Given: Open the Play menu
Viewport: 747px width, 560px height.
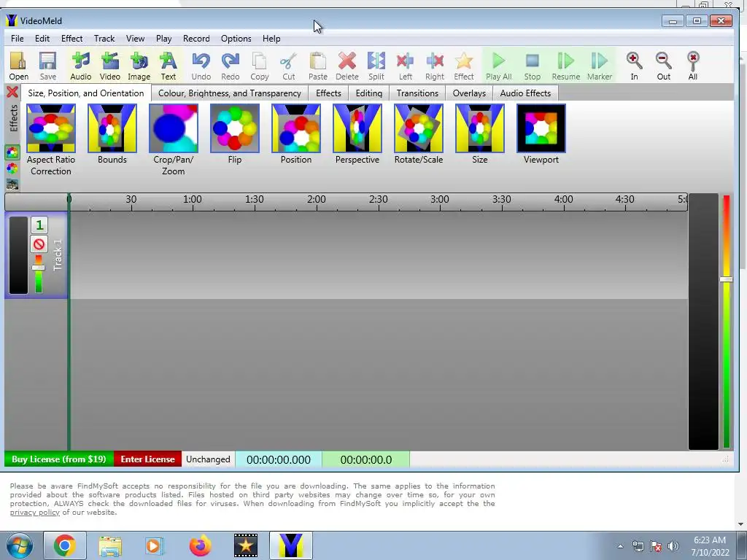Looking at the screenshot, I should pyautogui.click(x=164, y=39).
